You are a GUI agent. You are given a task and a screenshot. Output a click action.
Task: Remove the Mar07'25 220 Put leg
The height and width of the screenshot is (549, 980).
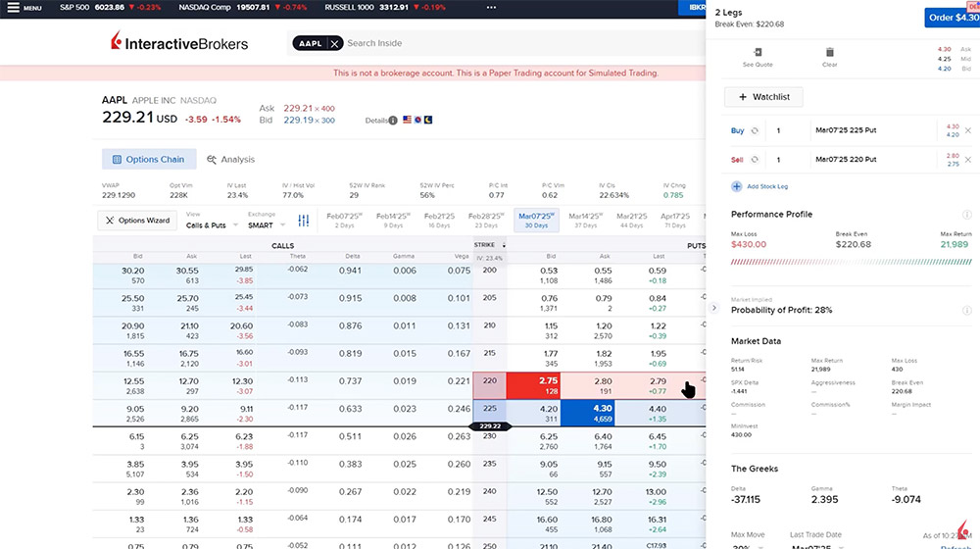click(967, 160)
